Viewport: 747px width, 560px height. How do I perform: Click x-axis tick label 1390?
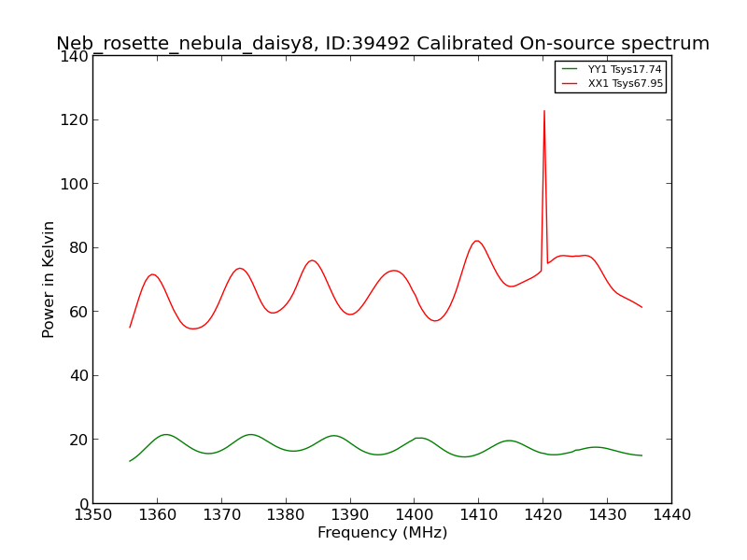350,515
